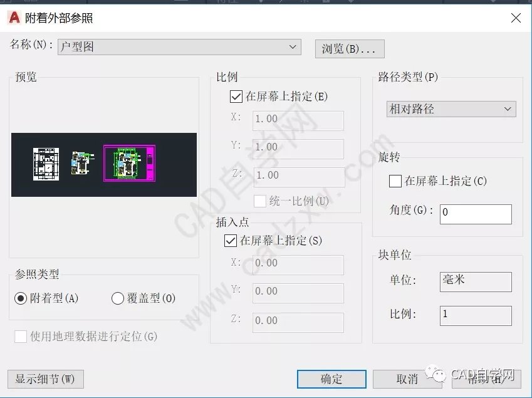Click the 块单位 单位 field showing 毫米

click(x=476, y=281)
